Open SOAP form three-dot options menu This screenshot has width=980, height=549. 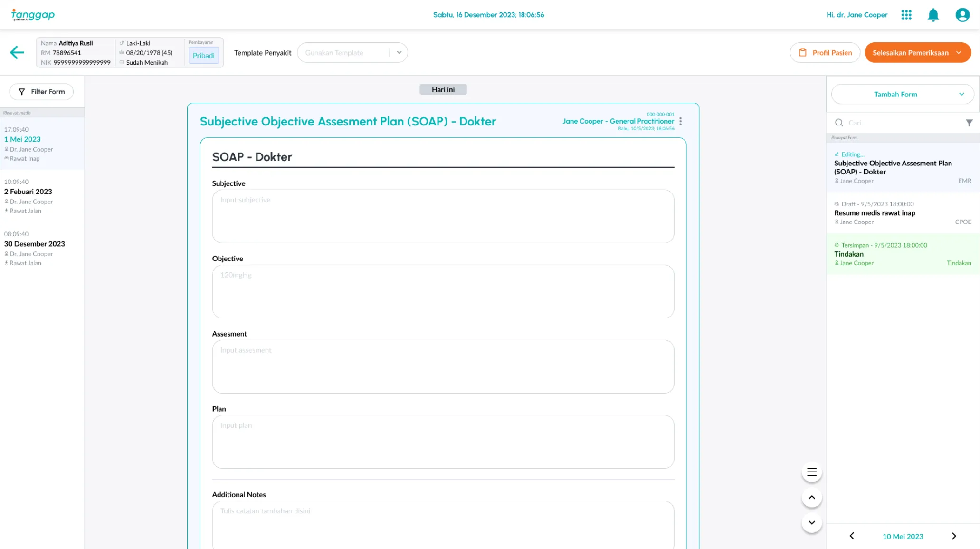[x=681, y=121]
